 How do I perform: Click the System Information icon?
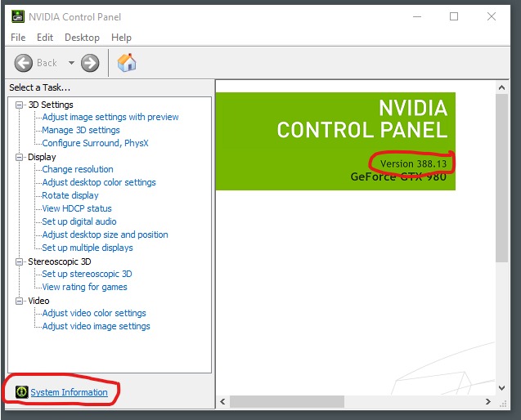(21, 392)
